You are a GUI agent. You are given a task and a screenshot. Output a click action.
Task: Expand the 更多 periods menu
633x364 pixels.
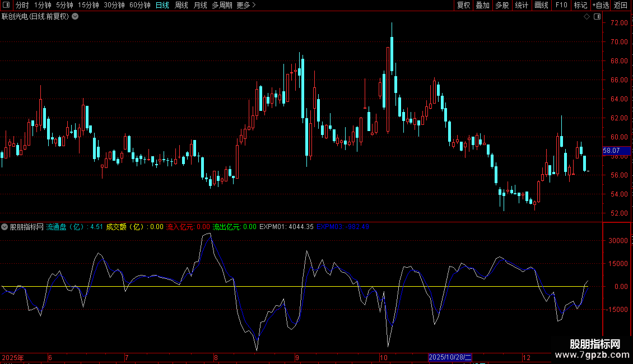(246, 5)
